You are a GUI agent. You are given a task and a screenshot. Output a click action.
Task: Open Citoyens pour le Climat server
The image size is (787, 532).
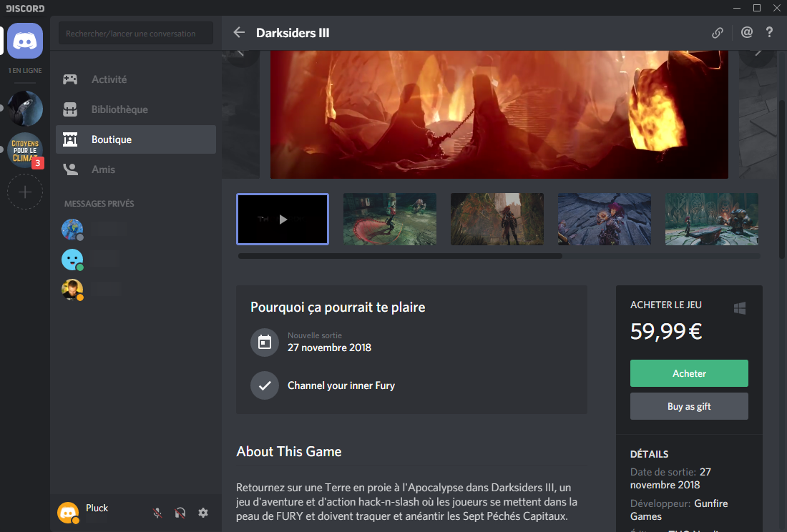(25, 150)
